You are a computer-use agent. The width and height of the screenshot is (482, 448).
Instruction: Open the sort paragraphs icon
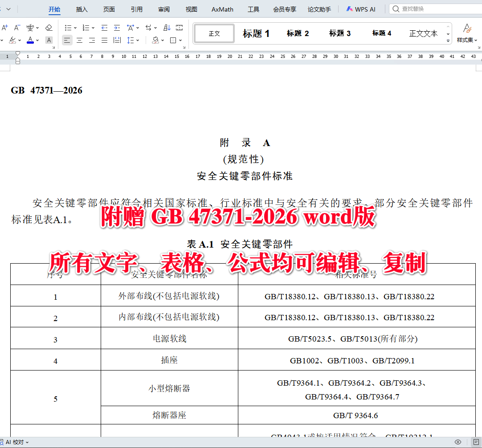tap(167, 27)
